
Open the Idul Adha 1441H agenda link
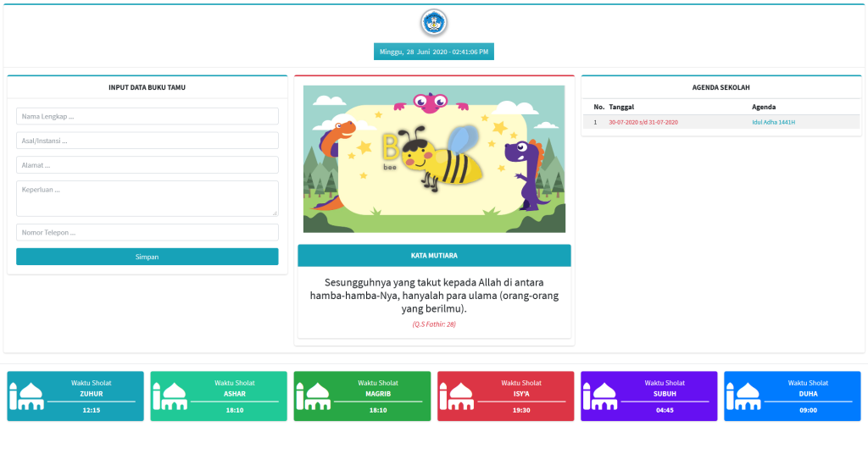point(773,122)
